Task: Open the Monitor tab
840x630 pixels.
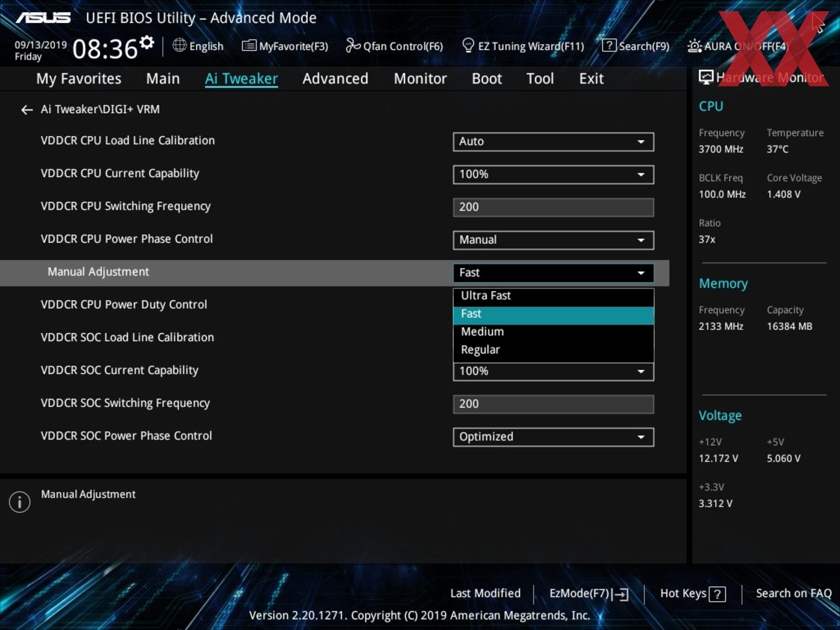Action: point(420,78)
